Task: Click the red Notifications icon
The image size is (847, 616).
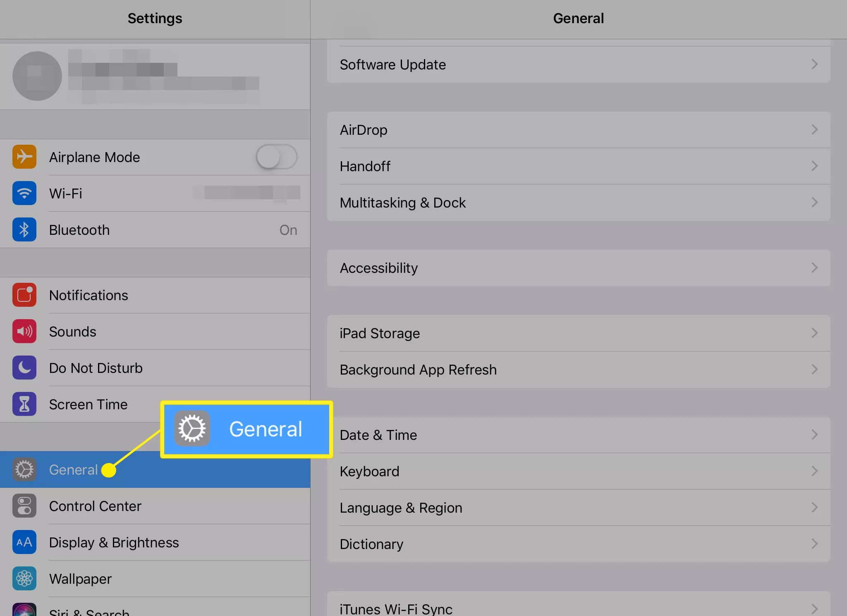Action: pyautogui.click(x=24, y=295)
